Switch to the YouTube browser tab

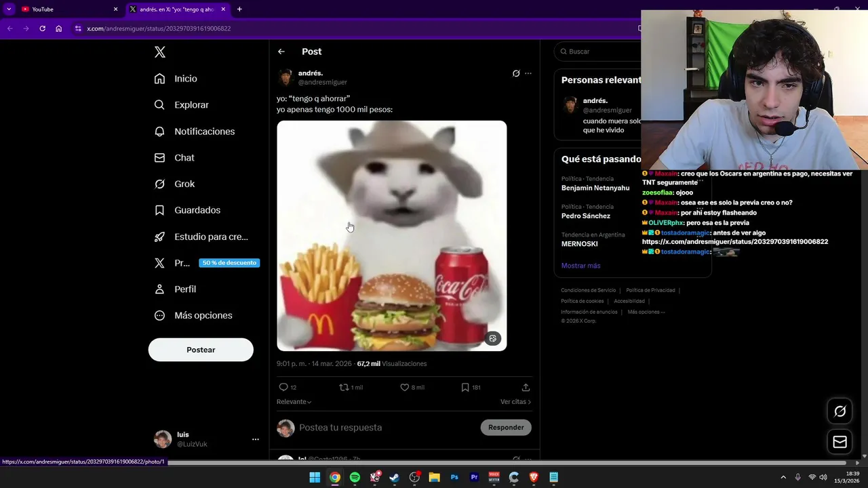click(x=68, y=9)
